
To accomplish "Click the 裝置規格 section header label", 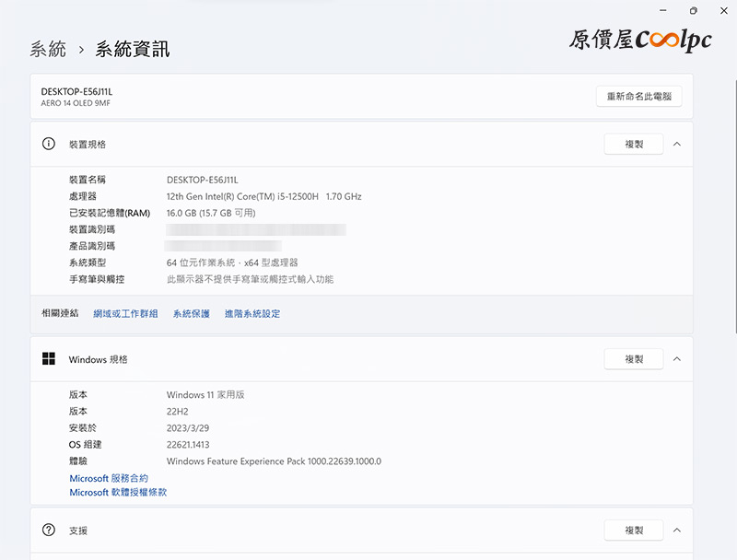I will pyautogui.click(x=88, y=145).
